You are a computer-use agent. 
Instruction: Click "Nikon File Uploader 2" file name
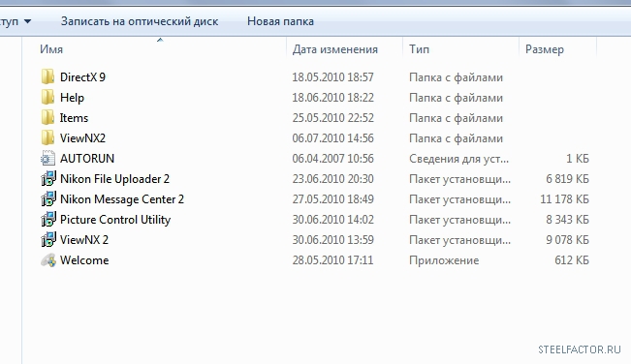114,179
